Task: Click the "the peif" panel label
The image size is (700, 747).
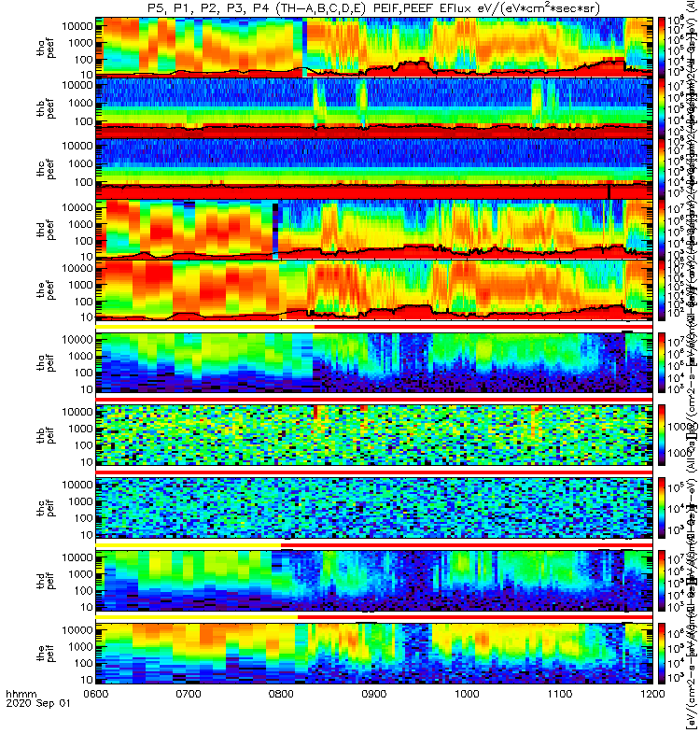Action: [x=46, y=653]
